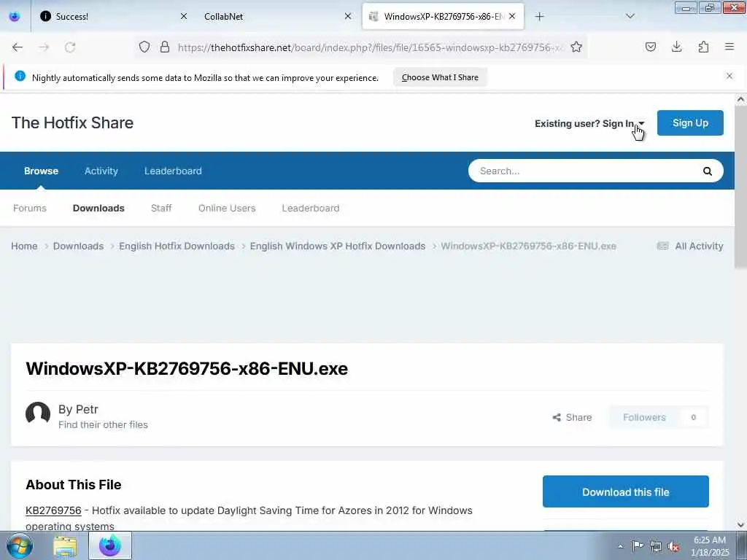Click the network tray icon

[656, 546]
